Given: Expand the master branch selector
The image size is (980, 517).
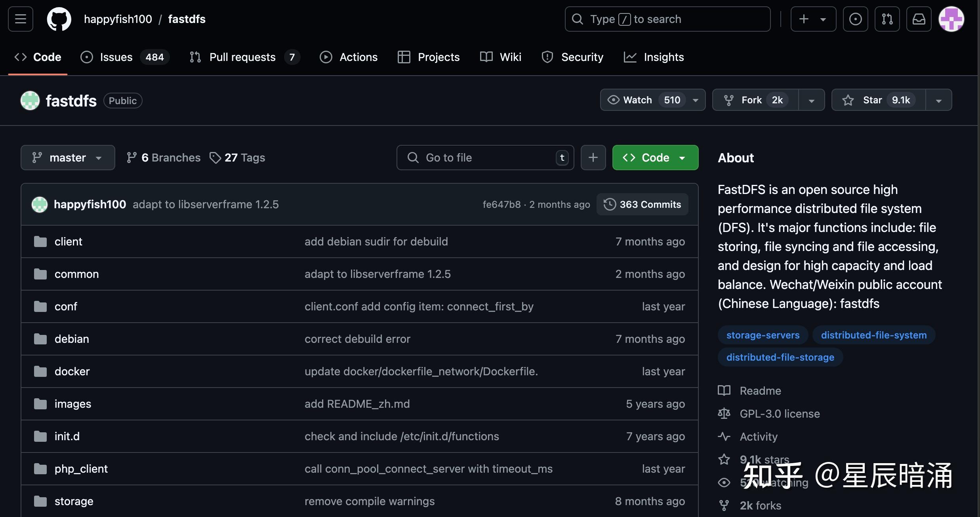Looking at the screenshot, I should coord(68,158).
